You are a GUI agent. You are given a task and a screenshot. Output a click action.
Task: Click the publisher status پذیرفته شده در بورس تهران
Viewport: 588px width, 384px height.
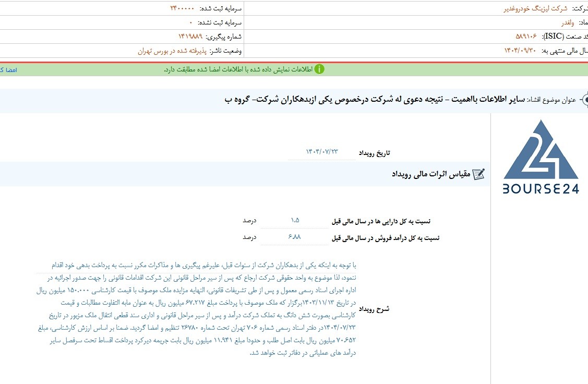pyautogui.click(x=172, y=51)
